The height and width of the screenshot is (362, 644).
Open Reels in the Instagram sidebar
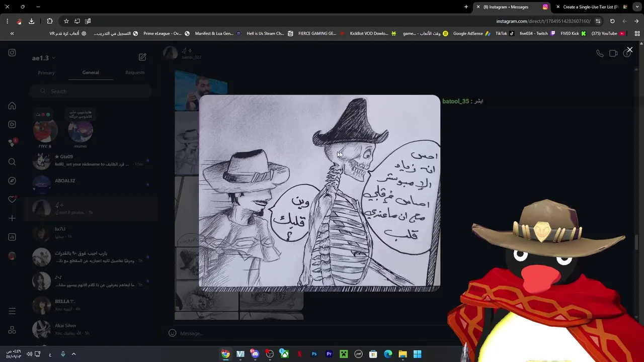tap(12, 124)
